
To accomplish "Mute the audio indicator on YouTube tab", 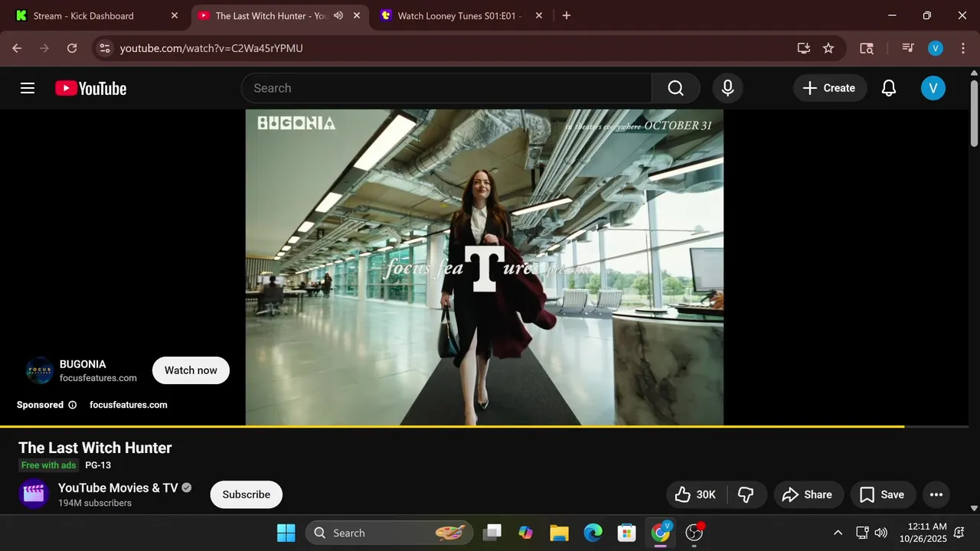I will pyautogui.click(x=338, y=15).
